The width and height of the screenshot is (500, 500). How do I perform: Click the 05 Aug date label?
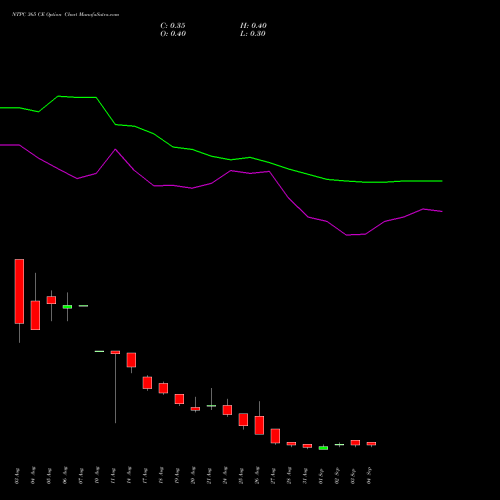coord(49,476)
